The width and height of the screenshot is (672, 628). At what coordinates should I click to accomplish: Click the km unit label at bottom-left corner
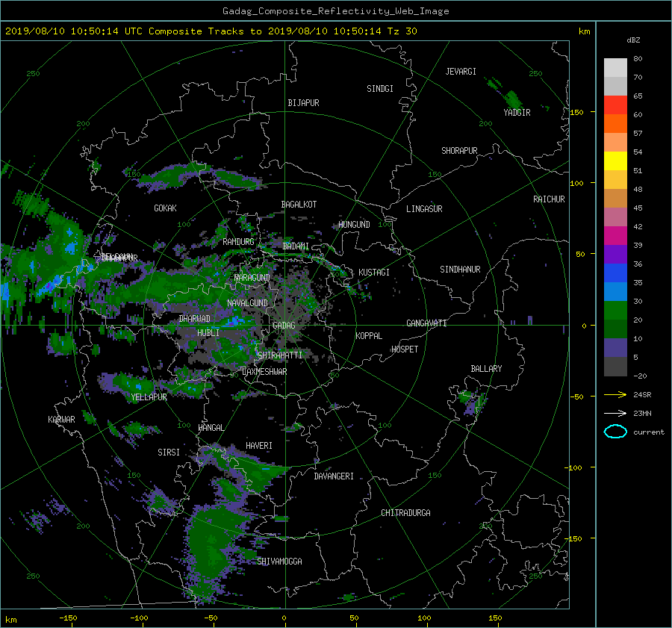pyautogui.click(x=10, y=620)
